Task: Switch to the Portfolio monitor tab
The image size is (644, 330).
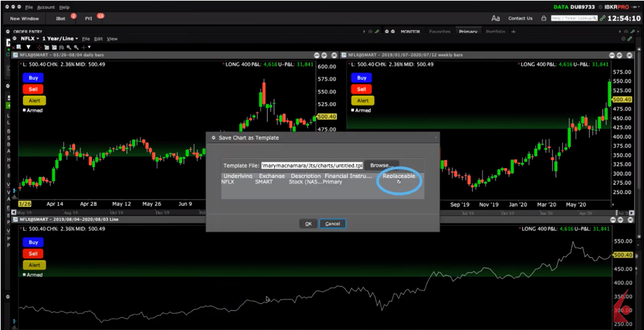Action: (495, 31)
